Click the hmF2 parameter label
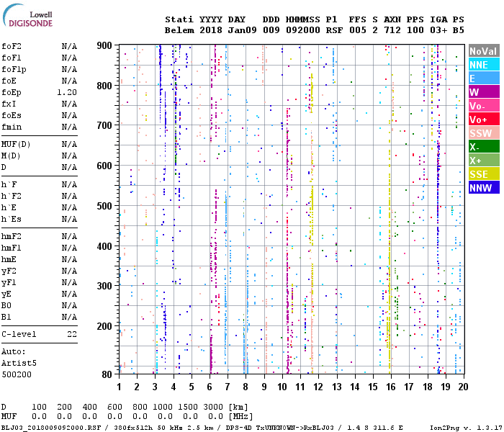504x432 pixels. point(12,237)
